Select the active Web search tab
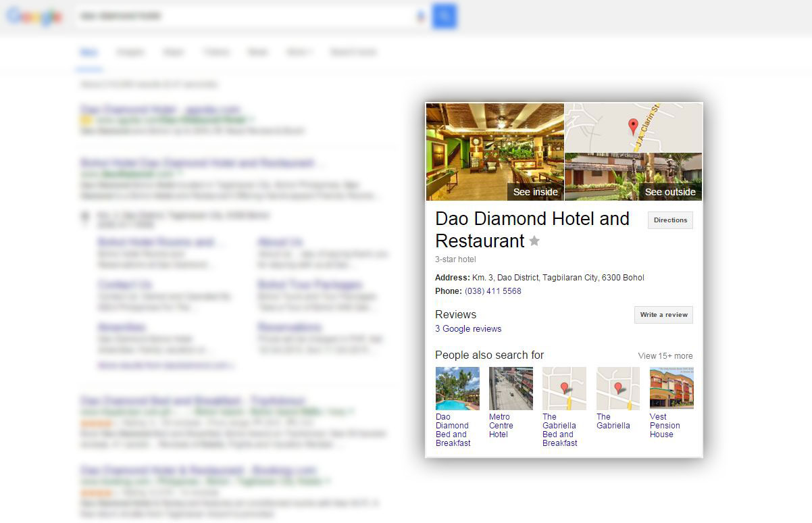Image resolution: width=812 pixels, height=523 pixels. [88, 52]
